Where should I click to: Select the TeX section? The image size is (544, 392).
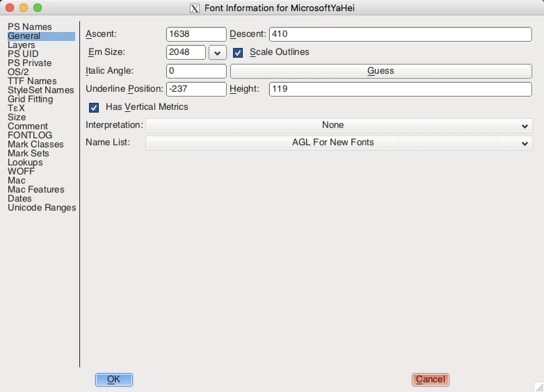tap(16, 108)
